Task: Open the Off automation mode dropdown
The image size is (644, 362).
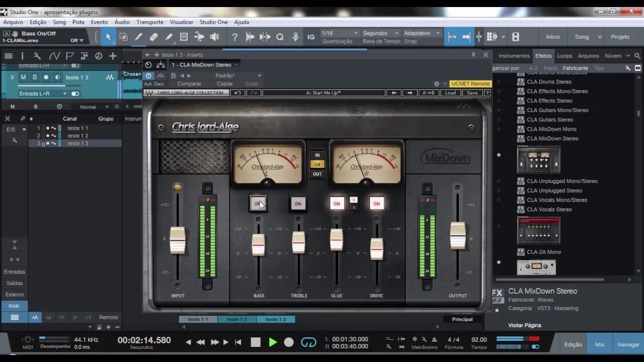Action: [77, 41]
